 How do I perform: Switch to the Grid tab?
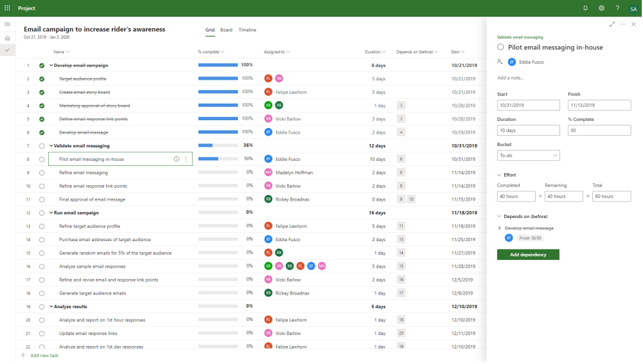210,30
